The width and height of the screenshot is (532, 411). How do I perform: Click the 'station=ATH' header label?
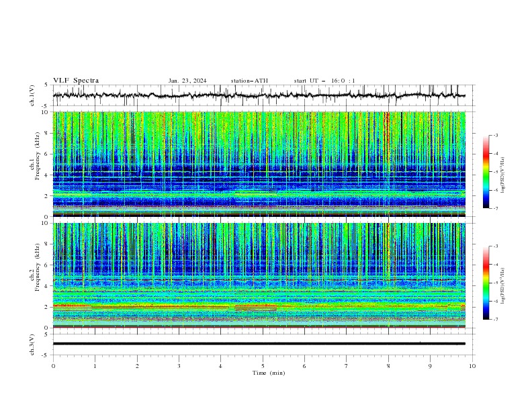click(249, 81)
